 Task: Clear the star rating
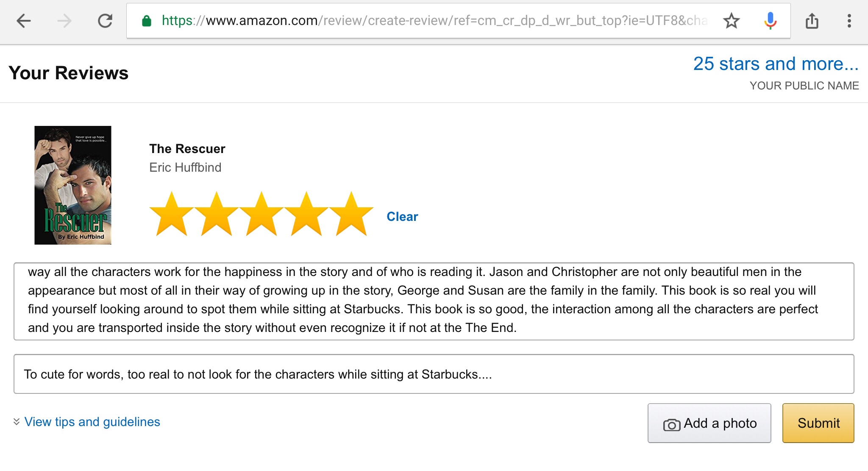point(402,217)
